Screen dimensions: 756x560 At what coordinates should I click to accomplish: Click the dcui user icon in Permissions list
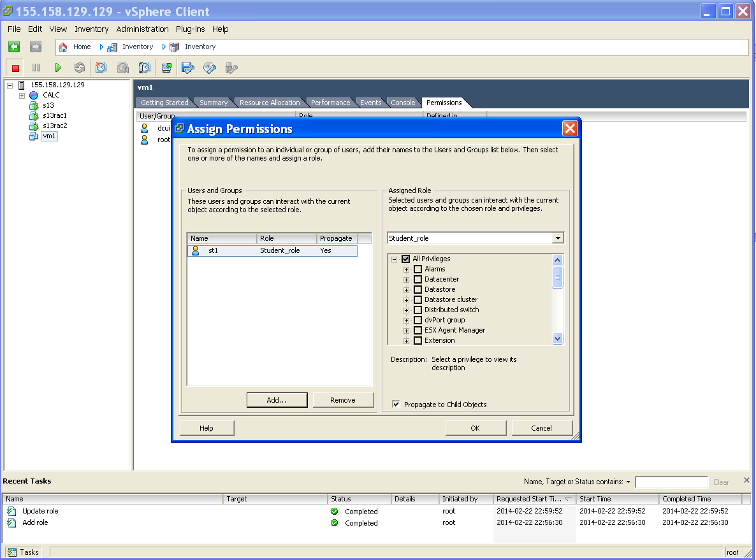tap(144, 128)
